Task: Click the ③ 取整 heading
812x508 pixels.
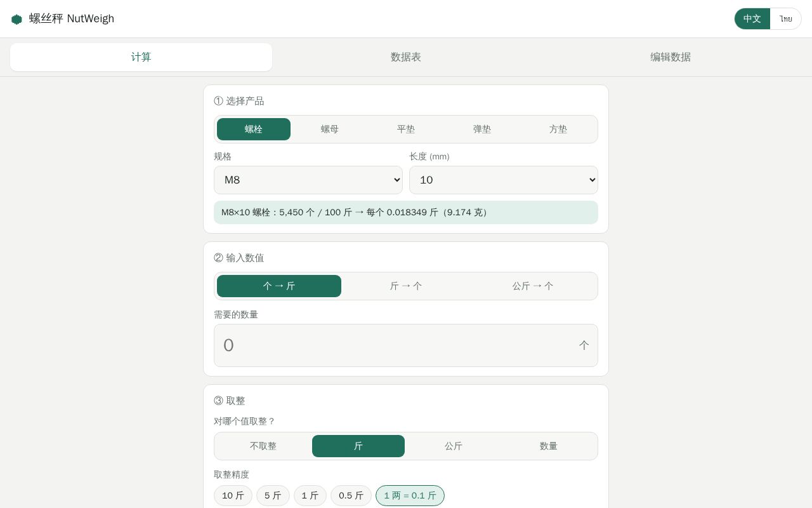Action: [230, 401]
